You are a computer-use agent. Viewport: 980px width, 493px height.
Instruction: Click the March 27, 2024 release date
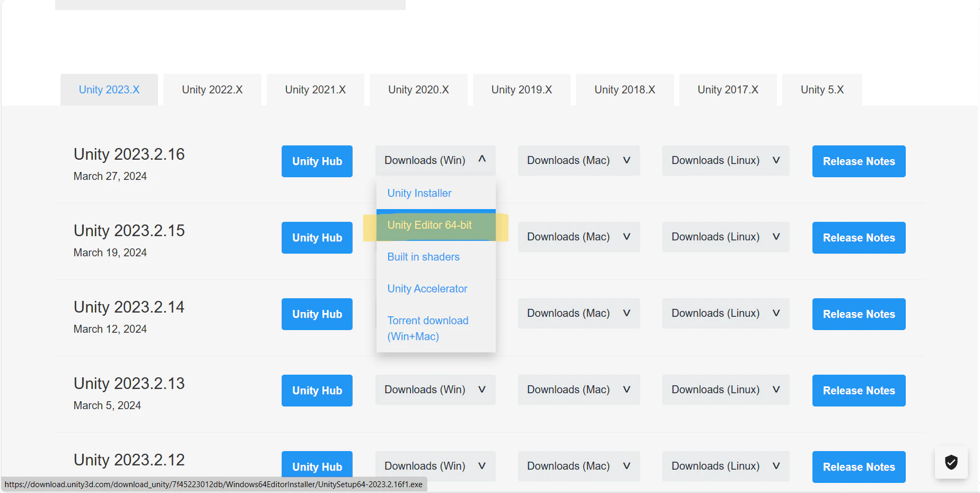coord(110,176)
